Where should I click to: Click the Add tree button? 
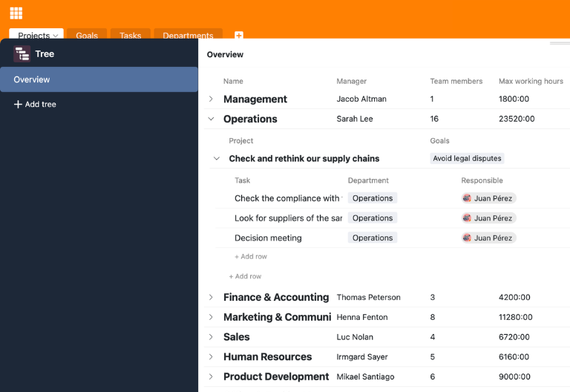[x=35, y=105]
